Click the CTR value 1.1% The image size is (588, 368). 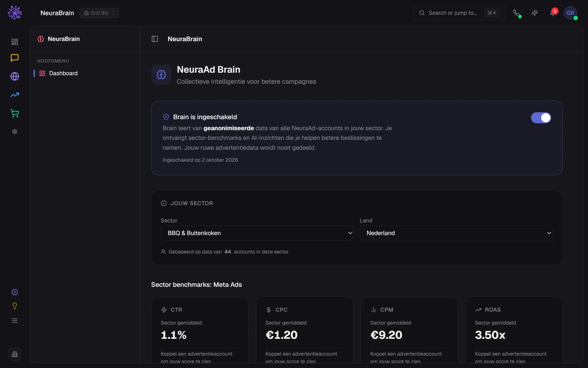click(x=174, y=335)
